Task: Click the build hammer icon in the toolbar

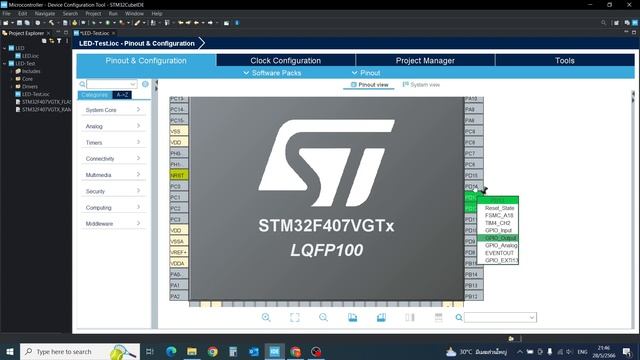Action: [51, 23]
